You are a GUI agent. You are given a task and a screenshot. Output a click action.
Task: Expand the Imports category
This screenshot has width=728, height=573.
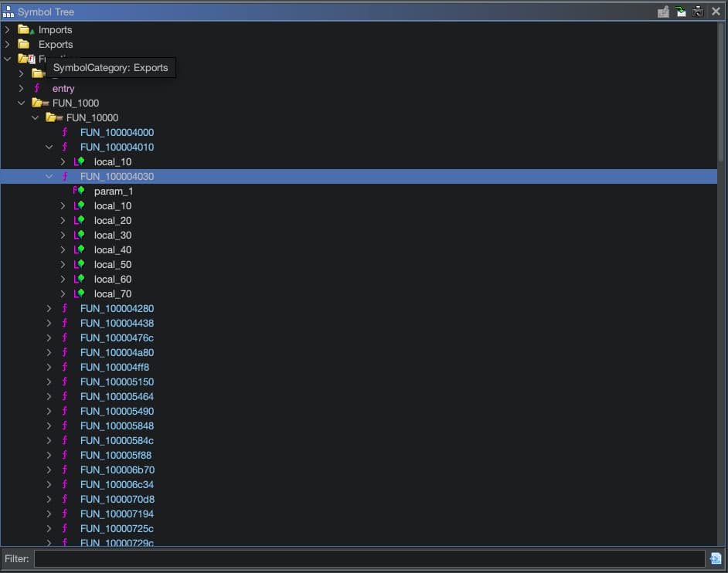point(8,30)
